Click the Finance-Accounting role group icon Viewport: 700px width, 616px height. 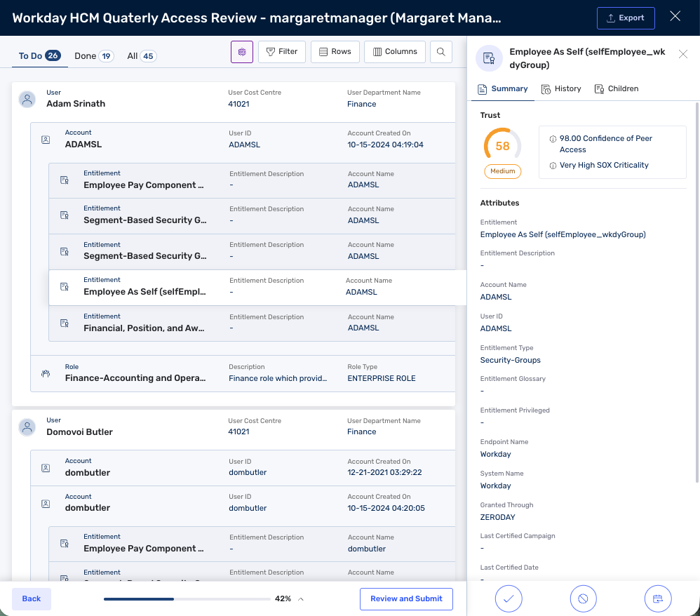pos(46,373)
